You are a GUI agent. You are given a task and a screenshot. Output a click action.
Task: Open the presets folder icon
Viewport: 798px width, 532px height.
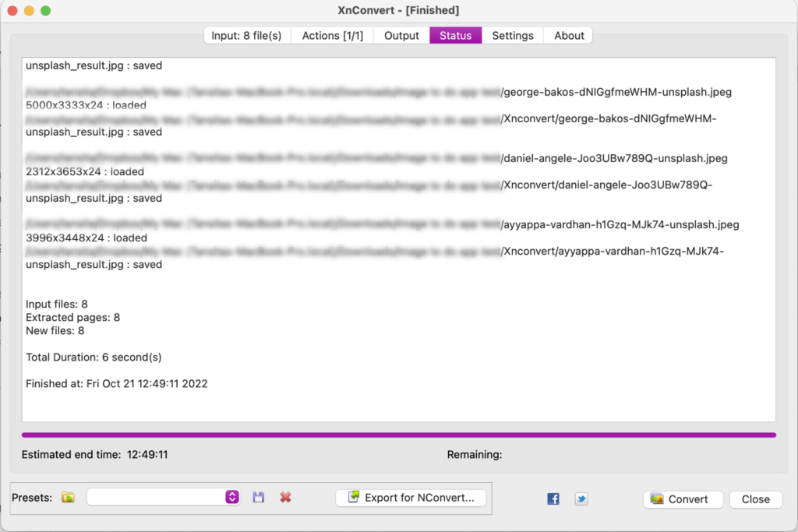[69, 498]
